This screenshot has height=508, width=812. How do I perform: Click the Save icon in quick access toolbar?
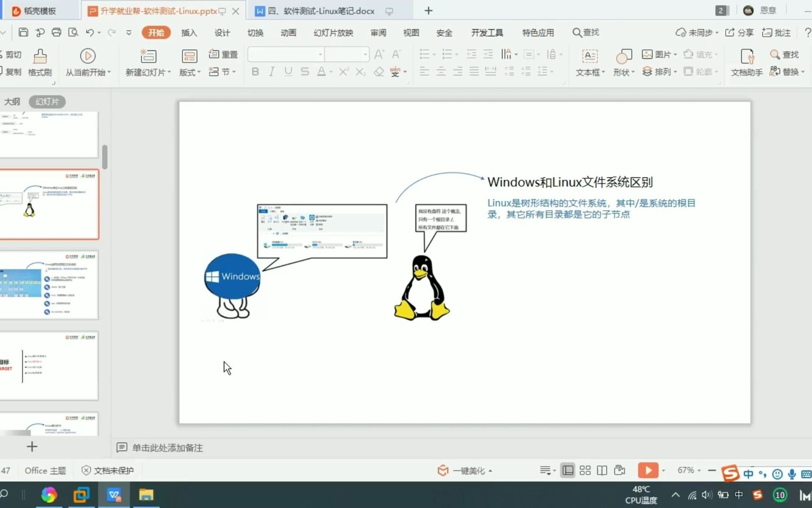23,32
